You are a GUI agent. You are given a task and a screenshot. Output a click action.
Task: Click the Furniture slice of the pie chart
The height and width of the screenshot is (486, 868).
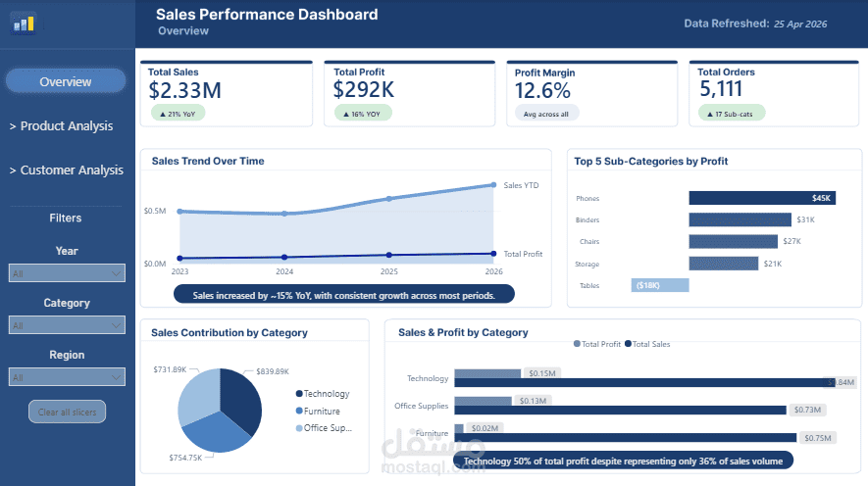coord(219,434)
